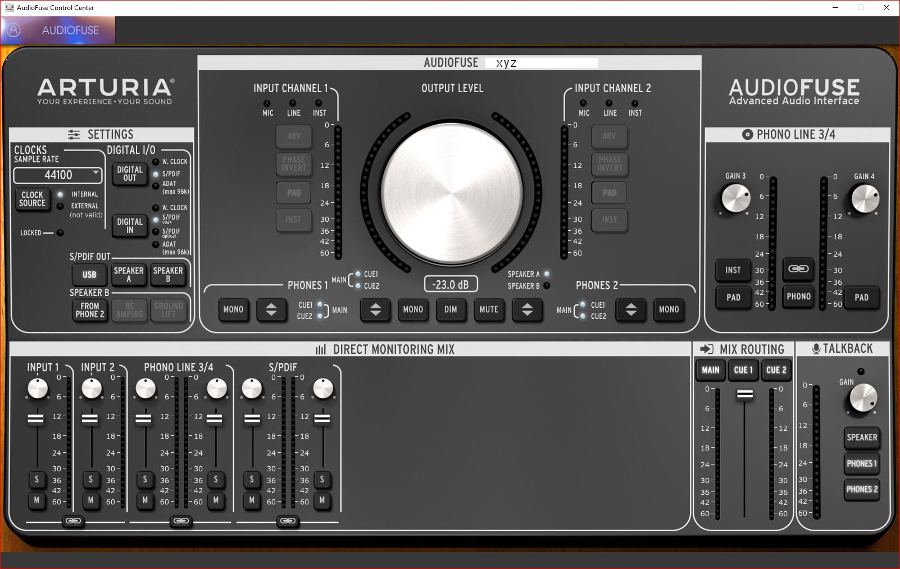Click the Input 1 fader handle

[36, 419]
